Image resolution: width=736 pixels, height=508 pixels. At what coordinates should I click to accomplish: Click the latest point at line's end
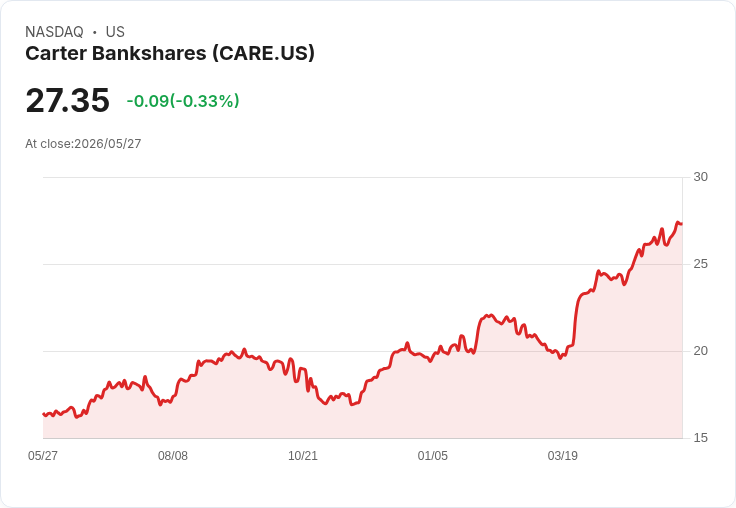(x=682, y=224)
